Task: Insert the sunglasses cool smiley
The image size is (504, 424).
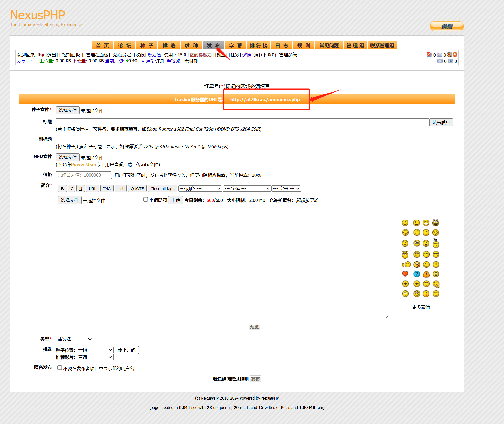Action: pos(436,254)
